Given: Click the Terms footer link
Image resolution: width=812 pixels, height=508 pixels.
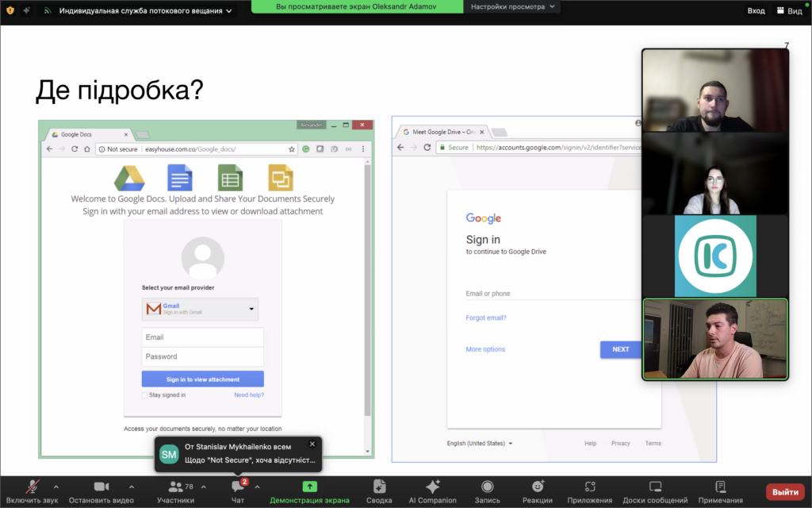Looking at the screenshot, I should click(653, 443).
